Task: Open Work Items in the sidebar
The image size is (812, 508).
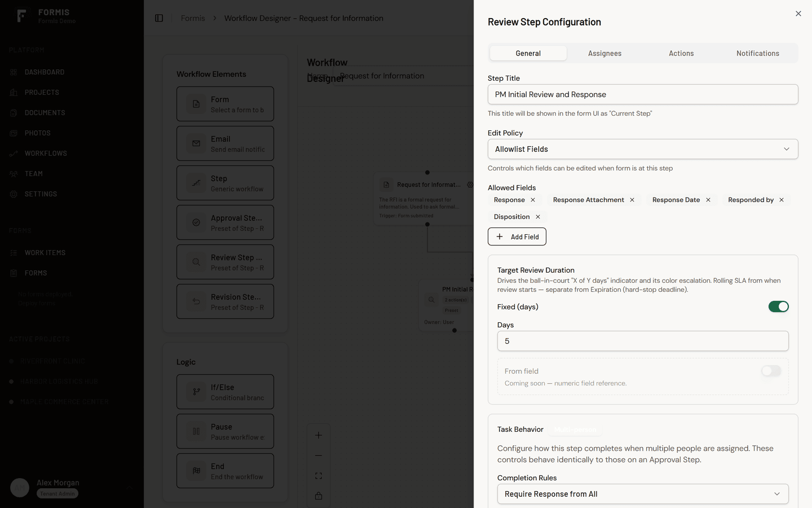Action: click(x=45, y=253)
